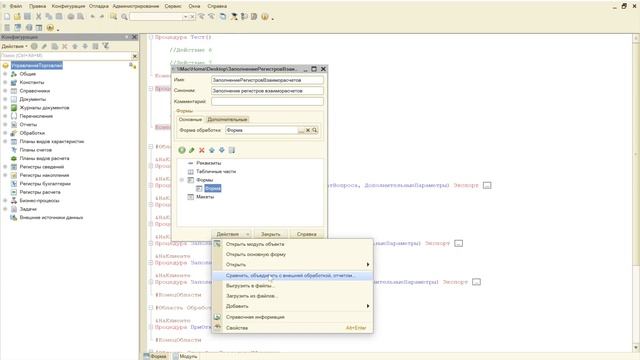Screen dimensions: 640x360
Task: Expand the Обработки tree node
Action: pyautogui.click(x=5, y=133)
